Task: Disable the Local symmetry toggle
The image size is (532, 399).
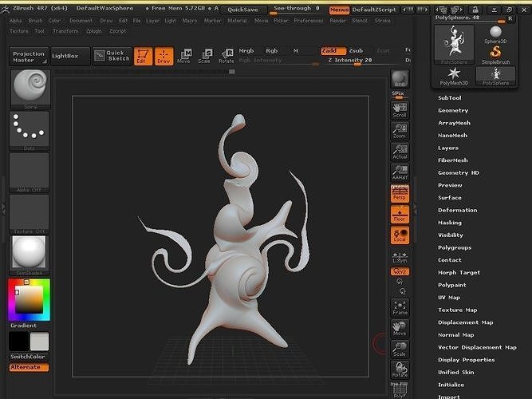Action: (400, 235)
